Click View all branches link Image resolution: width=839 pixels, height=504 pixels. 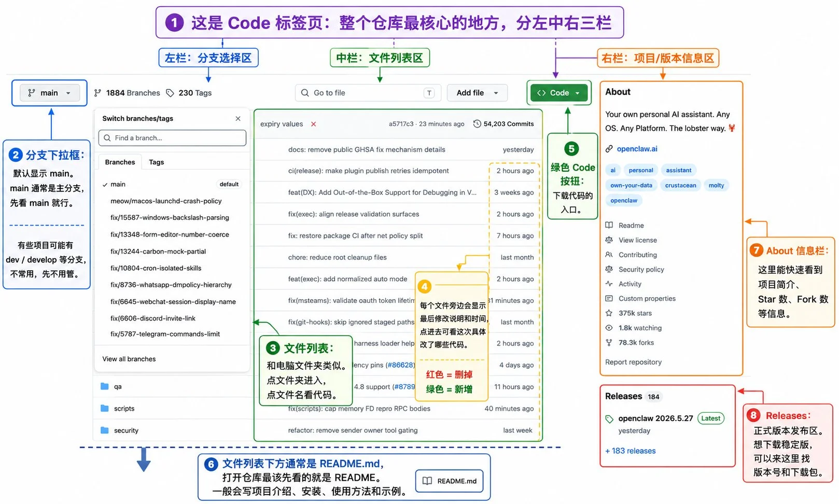(129, 359)
